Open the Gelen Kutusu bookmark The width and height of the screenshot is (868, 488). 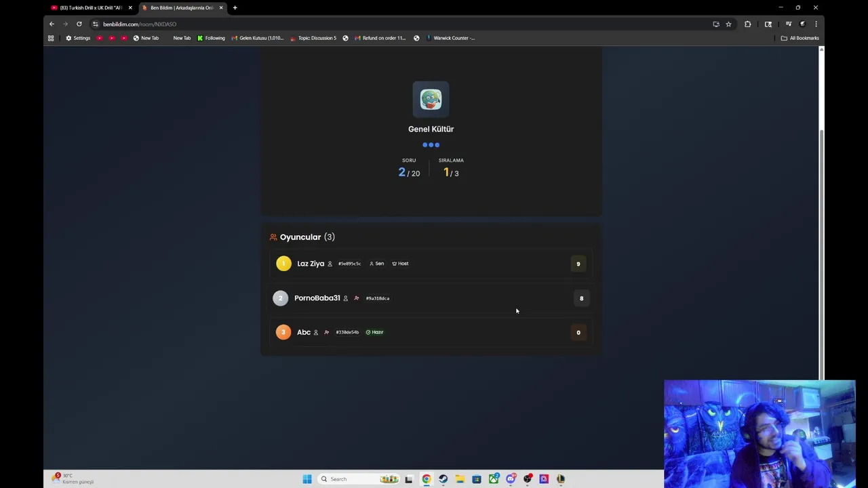pyautogui.click(x=258, y=38)
